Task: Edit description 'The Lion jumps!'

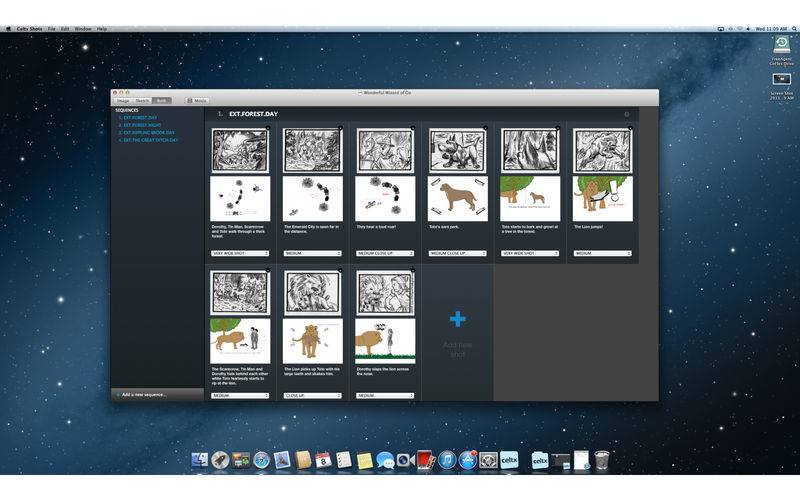Action: [x=588, y=227]
